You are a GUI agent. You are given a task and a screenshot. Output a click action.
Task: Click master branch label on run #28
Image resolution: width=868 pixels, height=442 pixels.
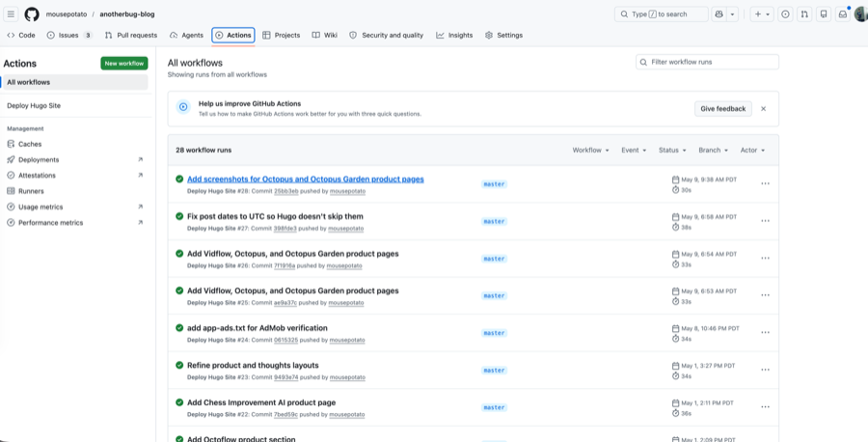494,184
